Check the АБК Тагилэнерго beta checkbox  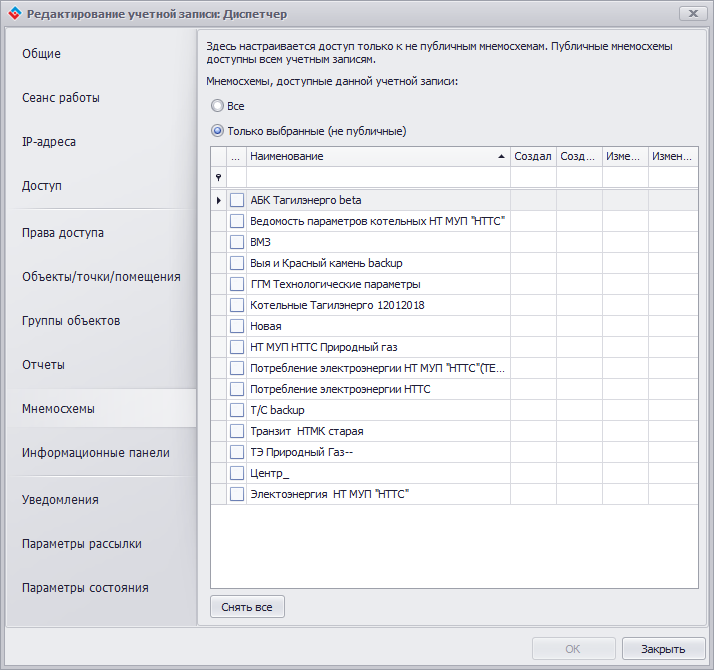pyautogui.click(x=237, y=200)
